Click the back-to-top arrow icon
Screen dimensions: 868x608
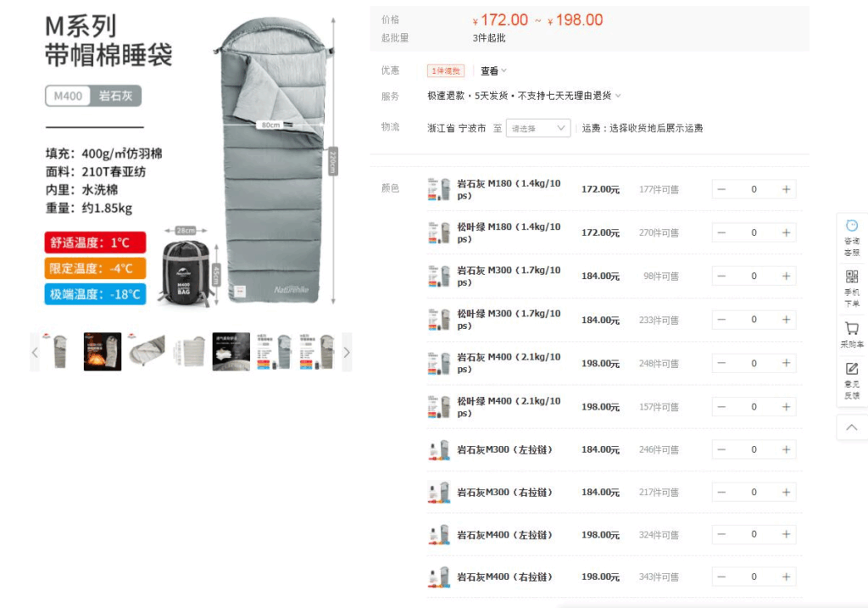pos(851,427)
